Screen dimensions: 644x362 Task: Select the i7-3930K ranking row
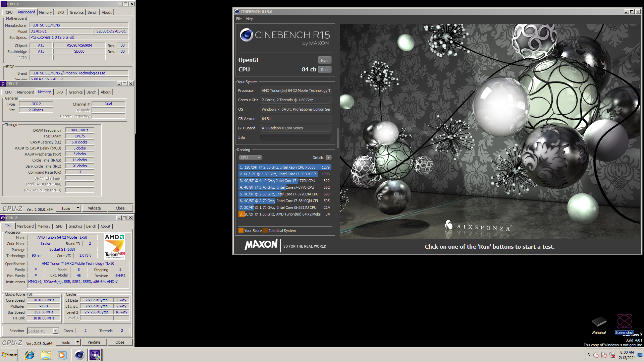click(x=285, y=174)
